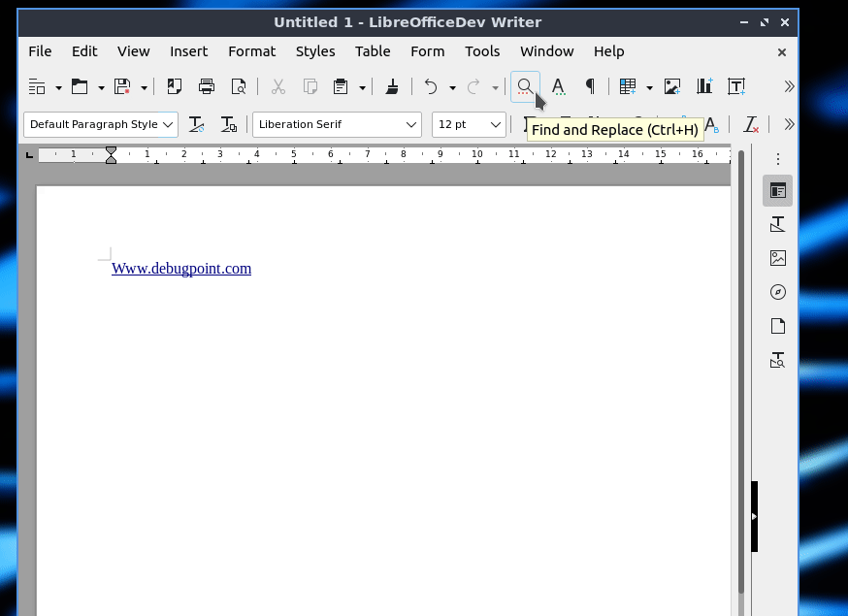
Task: Expand the formatting toolbar overflow chevron
Action: click(789, 124)
